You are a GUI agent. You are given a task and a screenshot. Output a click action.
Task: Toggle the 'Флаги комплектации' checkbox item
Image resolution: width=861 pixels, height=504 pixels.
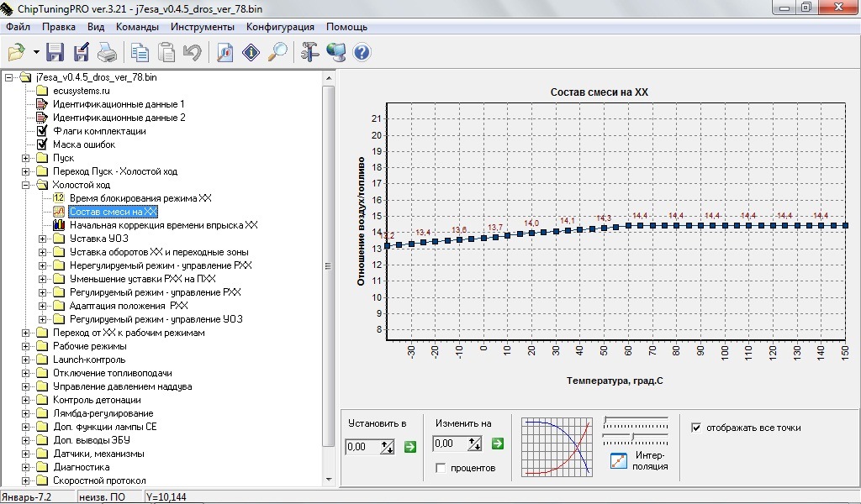click(x=42, y=131)
